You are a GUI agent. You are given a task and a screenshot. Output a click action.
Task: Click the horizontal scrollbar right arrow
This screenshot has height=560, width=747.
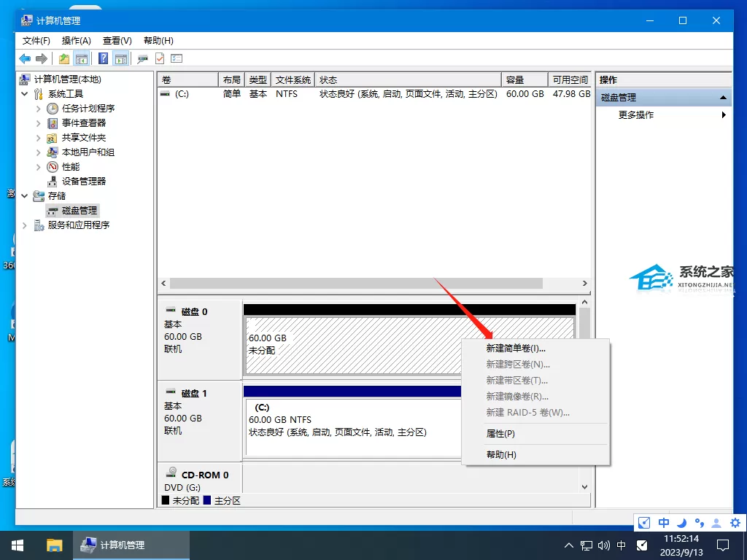tap(584, 284)
